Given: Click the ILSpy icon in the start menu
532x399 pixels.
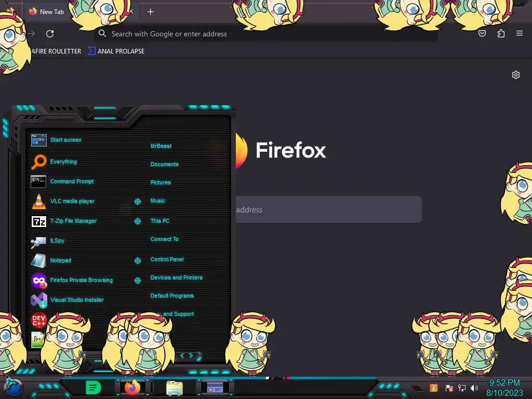Looking at the screenshot, I should click(38, 242).
